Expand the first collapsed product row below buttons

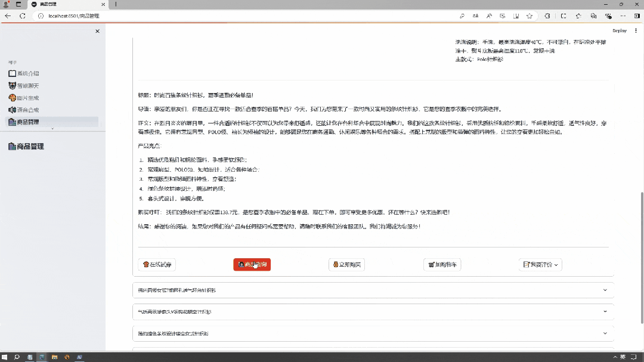tap(373, 290)
